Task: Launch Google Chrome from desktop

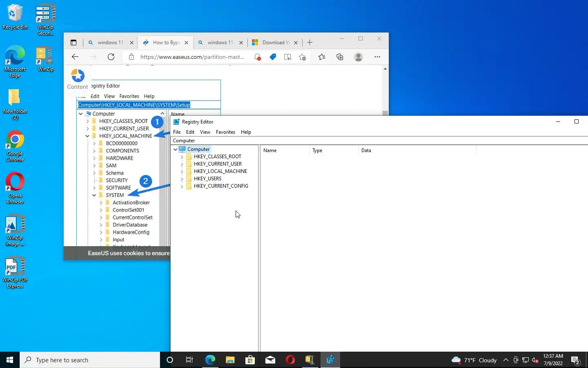Action: (x=15, y=146)
